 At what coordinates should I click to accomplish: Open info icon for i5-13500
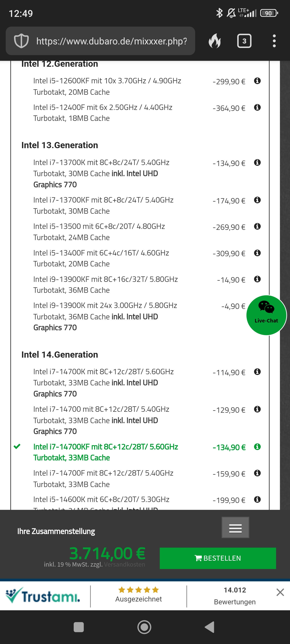pyautogui.click(x=257, y=226)
